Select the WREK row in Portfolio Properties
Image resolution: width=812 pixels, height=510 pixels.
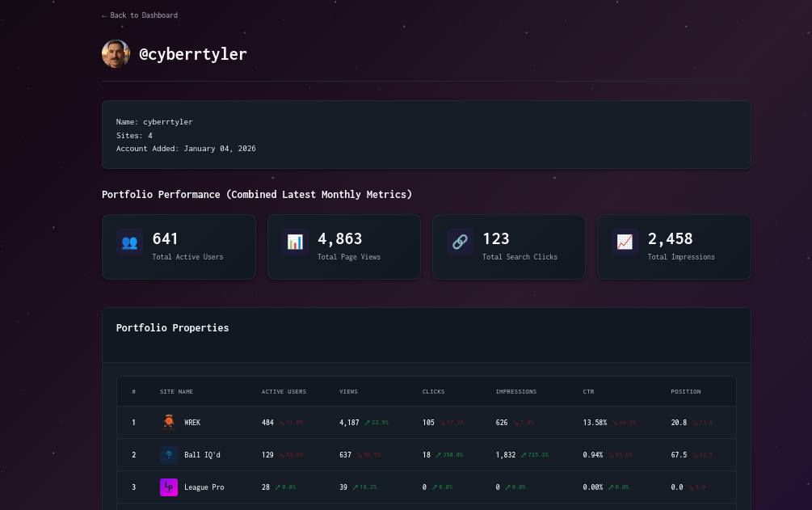coord(404,422)
